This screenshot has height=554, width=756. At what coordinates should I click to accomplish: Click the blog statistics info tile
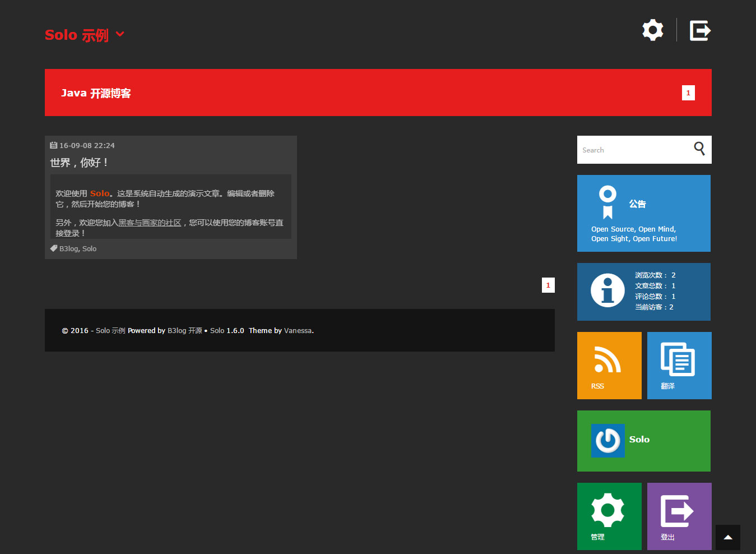coord(644,292)
